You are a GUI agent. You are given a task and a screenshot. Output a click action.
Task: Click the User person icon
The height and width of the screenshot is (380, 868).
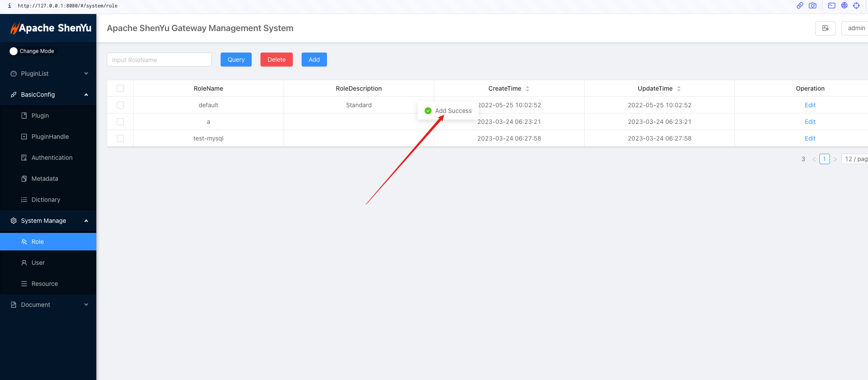pyautogui.click(x=24, y=263)
